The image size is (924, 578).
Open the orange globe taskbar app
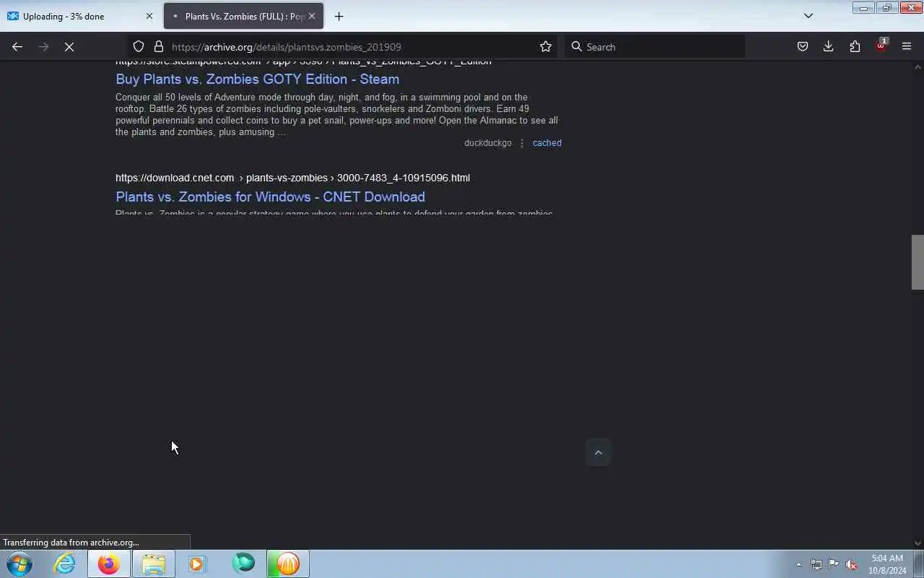[x=288, y=564]
